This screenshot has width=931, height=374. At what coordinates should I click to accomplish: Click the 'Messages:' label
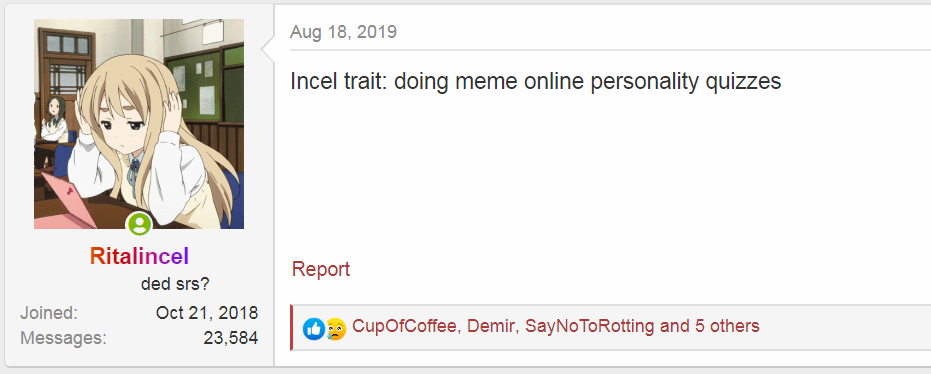(x=64, y=338)
